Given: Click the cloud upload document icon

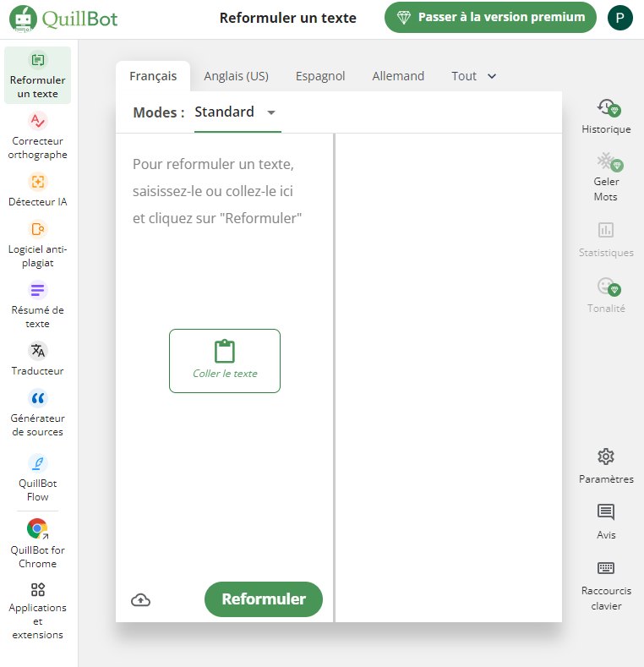Looking at the screenshot, I should [140, 599].
